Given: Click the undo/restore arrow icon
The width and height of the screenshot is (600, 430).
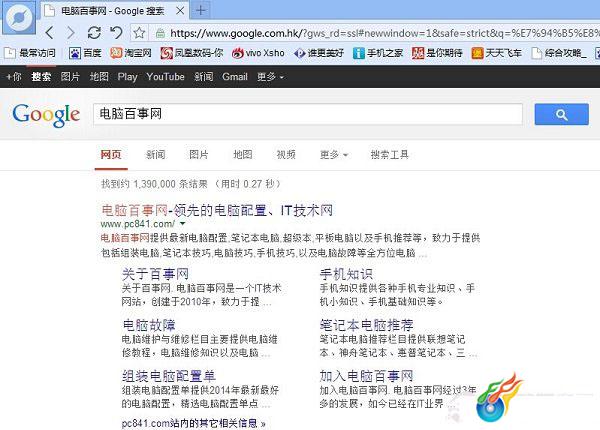Looking at the screenshot, I should click(x=116, y=33).
